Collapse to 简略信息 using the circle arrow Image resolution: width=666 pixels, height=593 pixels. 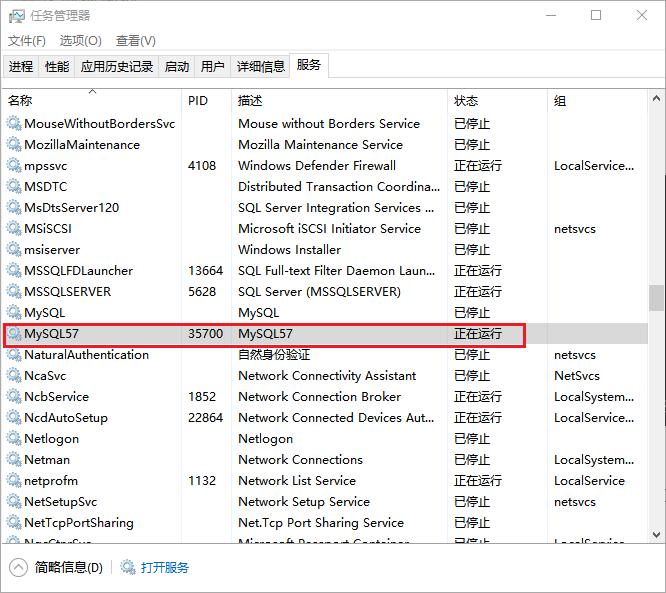point(18,568)
